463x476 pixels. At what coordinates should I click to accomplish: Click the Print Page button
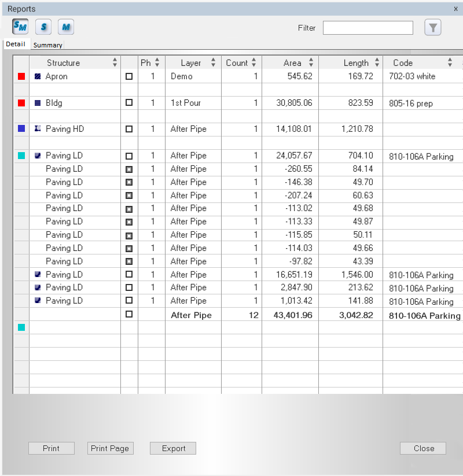pos(110,448)
